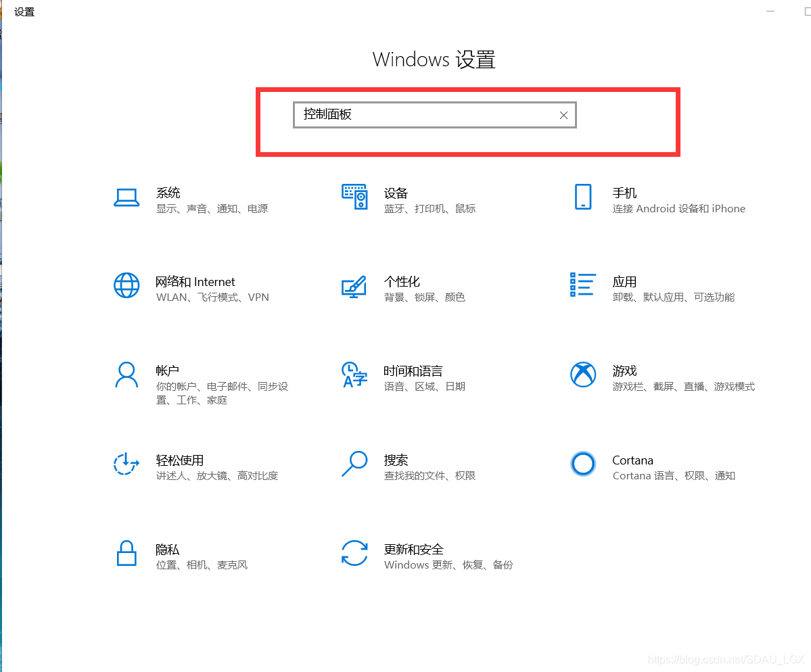Select the 隐私 title
This screenshot has width=811, height=672.
click(167, 550)
